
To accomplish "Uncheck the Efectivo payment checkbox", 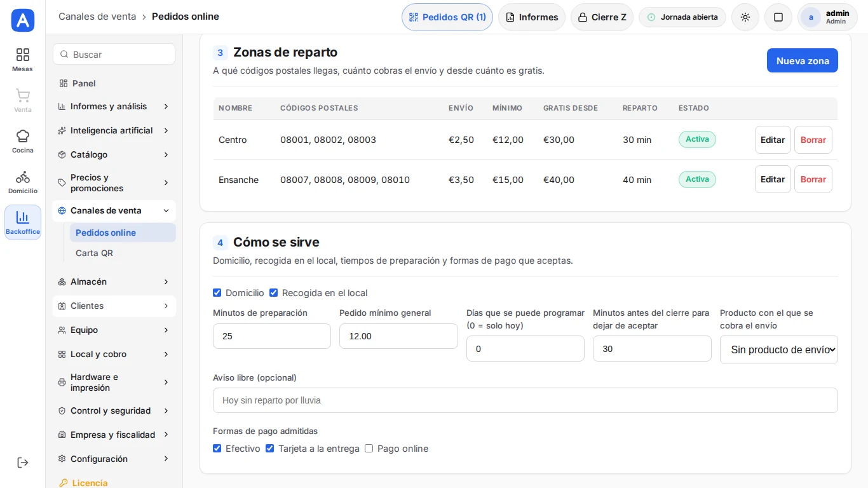I will [217, 449].
